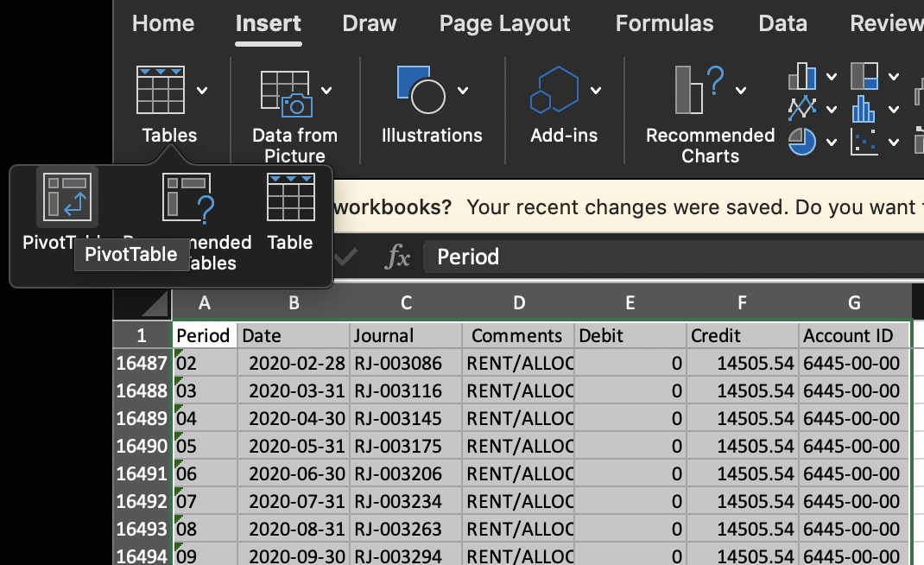The width and height of the screenshot is (924, 565).
Task: Insert a statistical histogram chart
Action: point(864,109)
